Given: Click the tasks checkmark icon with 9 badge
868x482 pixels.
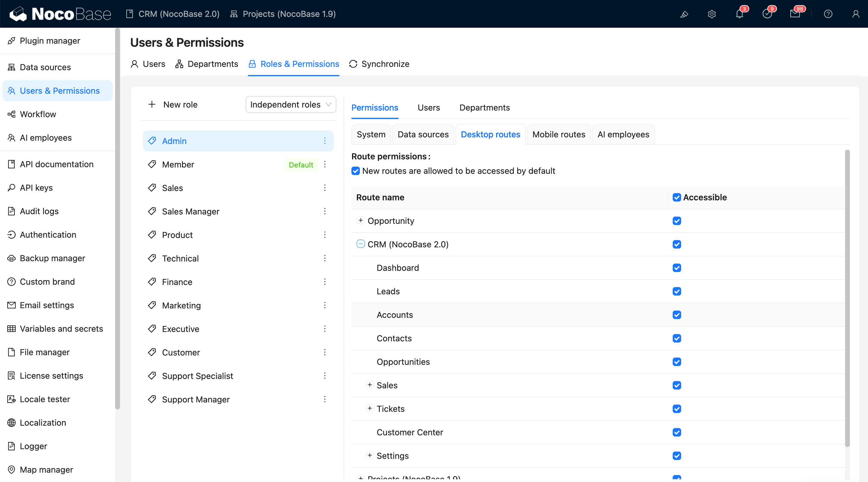Looking at the screenshot, I should 767,14.
